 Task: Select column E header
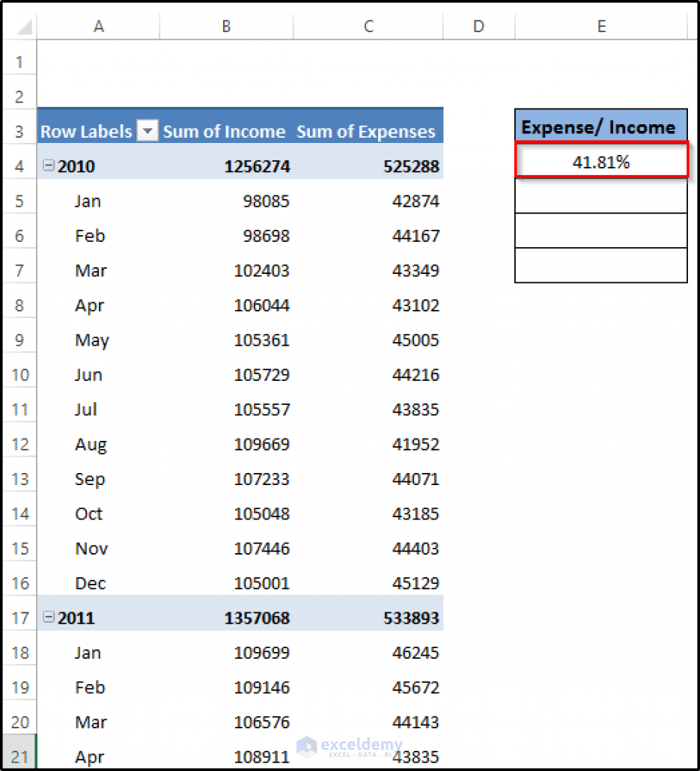[600, 26]
